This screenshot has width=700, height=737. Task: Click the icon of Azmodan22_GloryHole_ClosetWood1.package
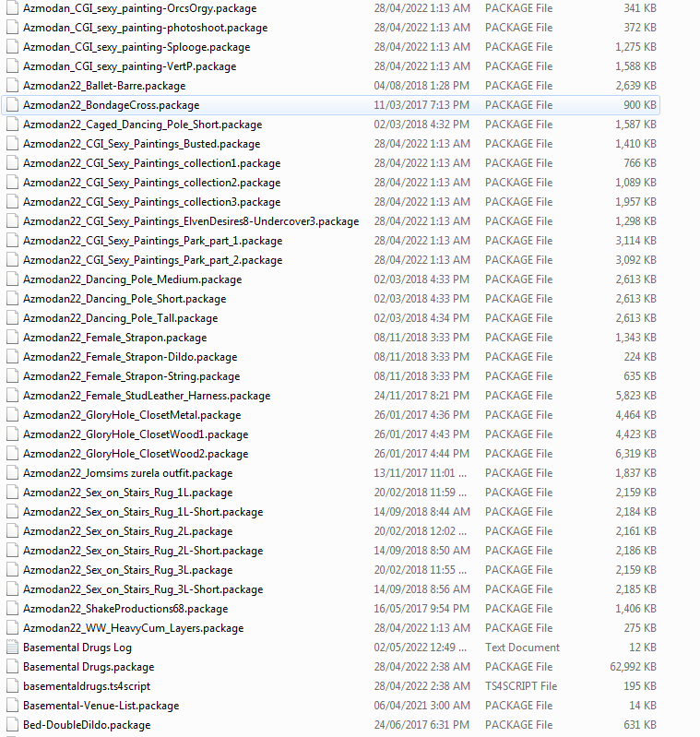point(13,434)
